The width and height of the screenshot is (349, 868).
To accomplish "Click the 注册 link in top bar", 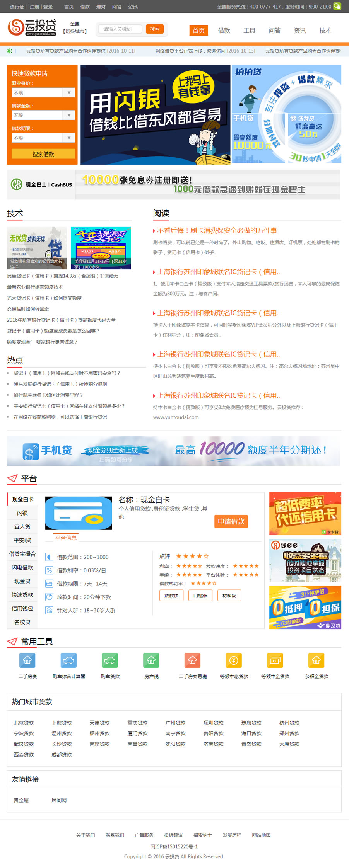I will pyautogui.click(x=35, y=7).
